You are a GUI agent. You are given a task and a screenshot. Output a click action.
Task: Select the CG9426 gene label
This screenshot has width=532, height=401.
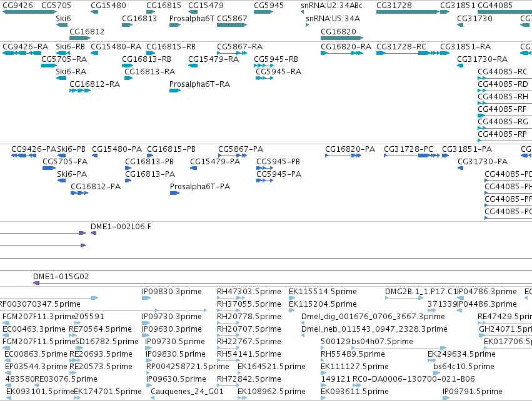click(18, 6)
